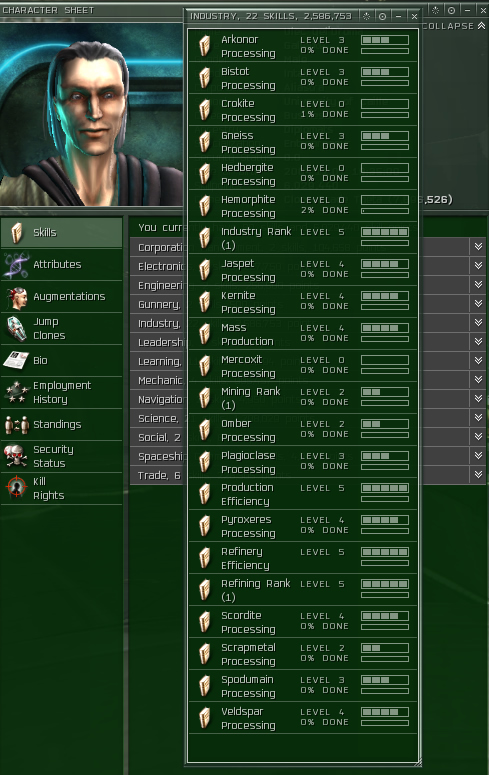This screenshot has height=775, width=489.
Task: Click the character portrait image
Action: click(x=91, y=115)
